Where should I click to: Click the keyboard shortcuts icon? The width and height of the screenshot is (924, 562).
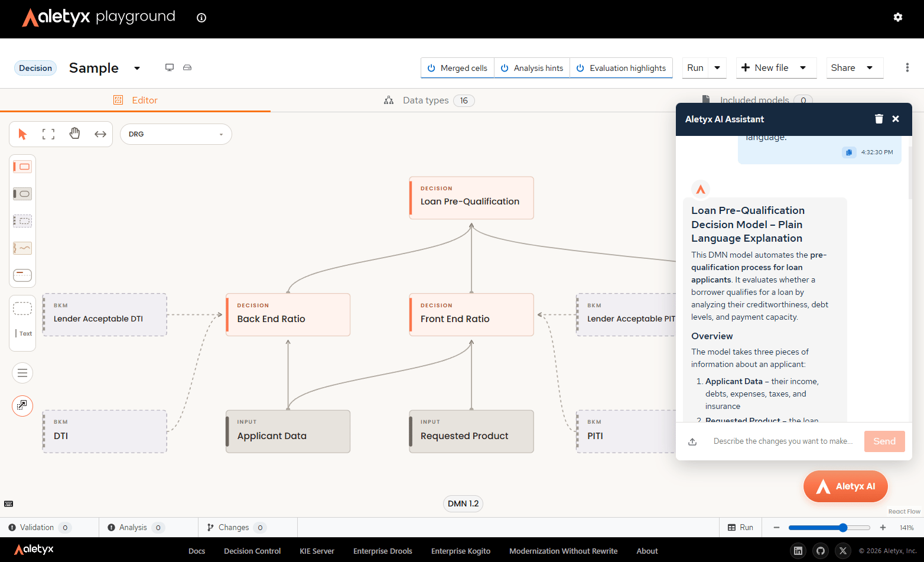point(8,503)
